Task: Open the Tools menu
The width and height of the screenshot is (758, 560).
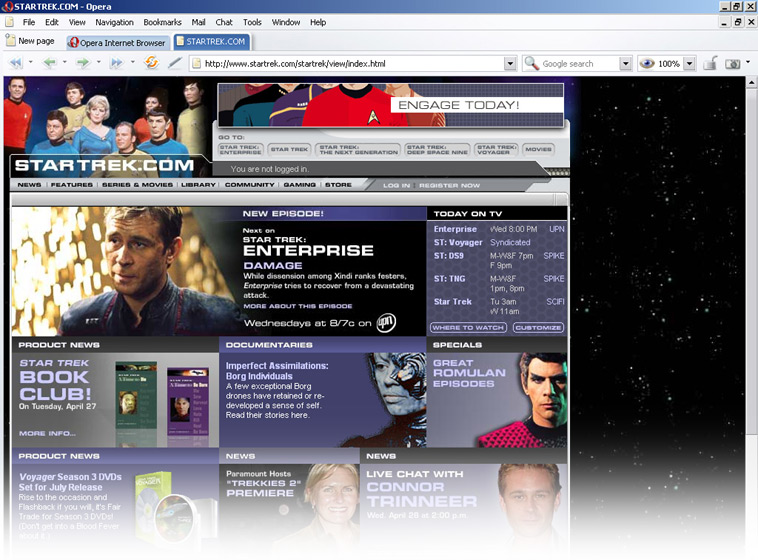Action: point(252,22)
